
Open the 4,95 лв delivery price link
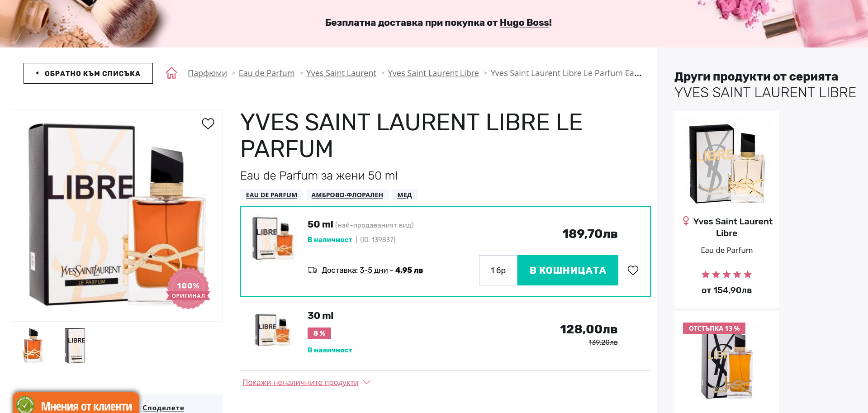point(409,270)
